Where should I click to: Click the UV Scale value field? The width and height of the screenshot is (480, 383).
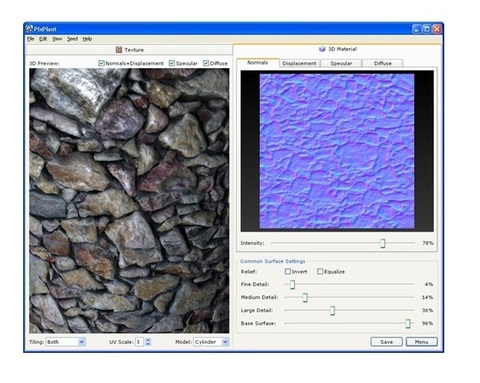point(139,342)
